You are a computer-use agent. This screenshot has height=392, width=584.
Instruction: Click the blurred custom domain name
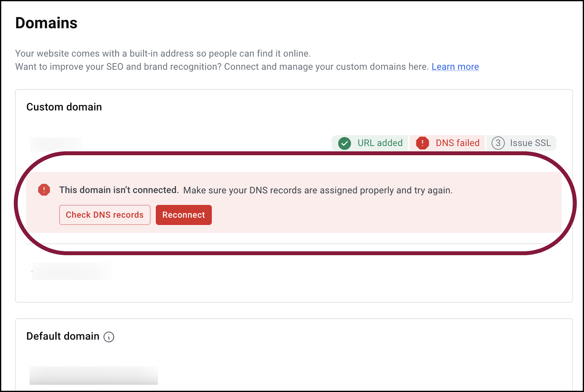pos(57,144)
